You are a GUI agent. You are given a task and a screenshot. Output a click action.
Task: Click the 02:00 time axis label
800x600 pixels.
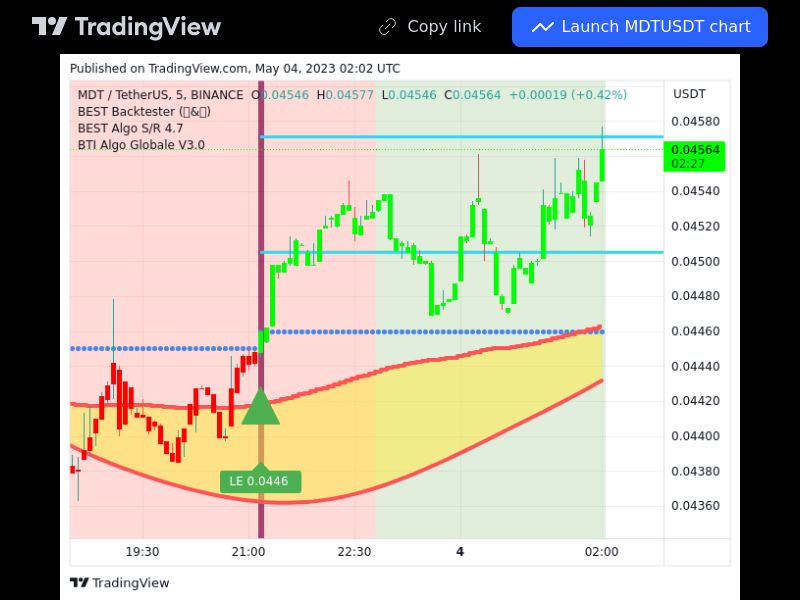point(602,552)
